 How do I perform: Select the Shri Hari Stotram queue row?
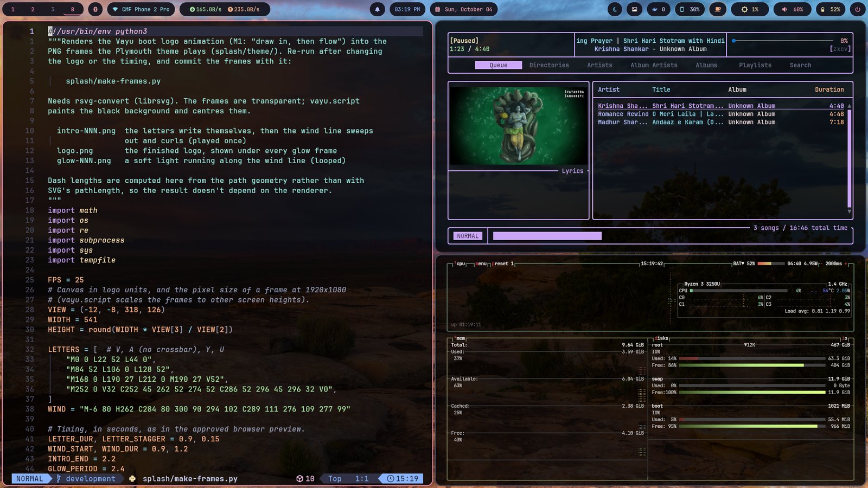(x=720, y=106)
